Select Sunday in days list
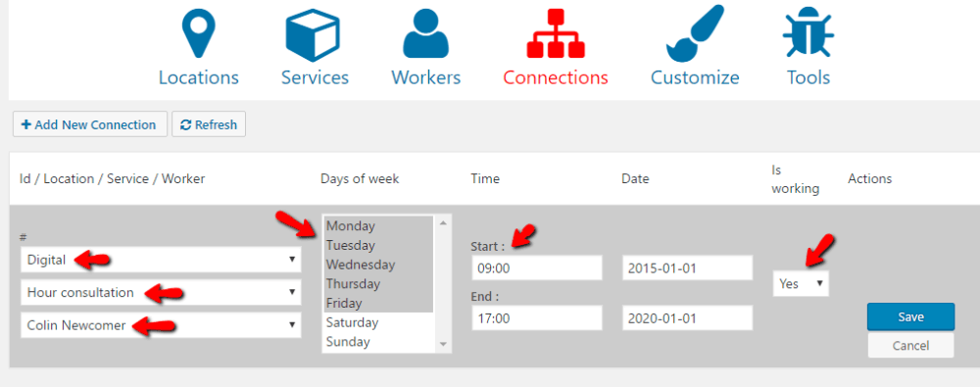Screen dimensions: 980x387 (x=378, y=342)
